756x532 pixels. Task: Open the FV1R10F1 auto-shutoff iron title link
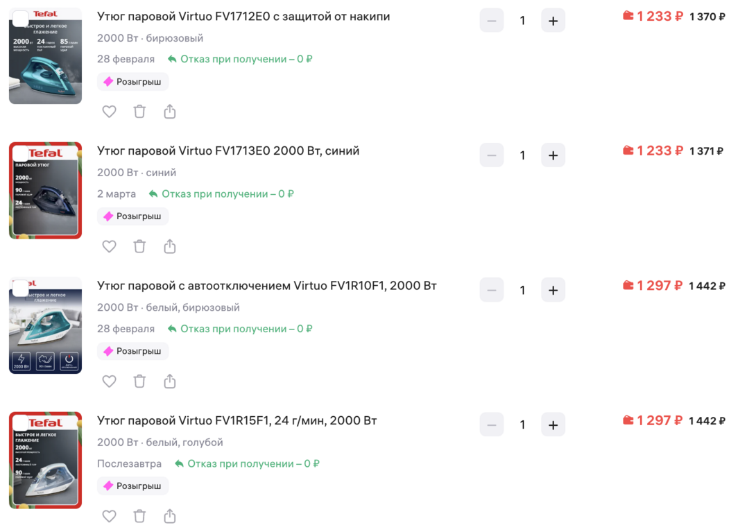[x=267, y=285]
